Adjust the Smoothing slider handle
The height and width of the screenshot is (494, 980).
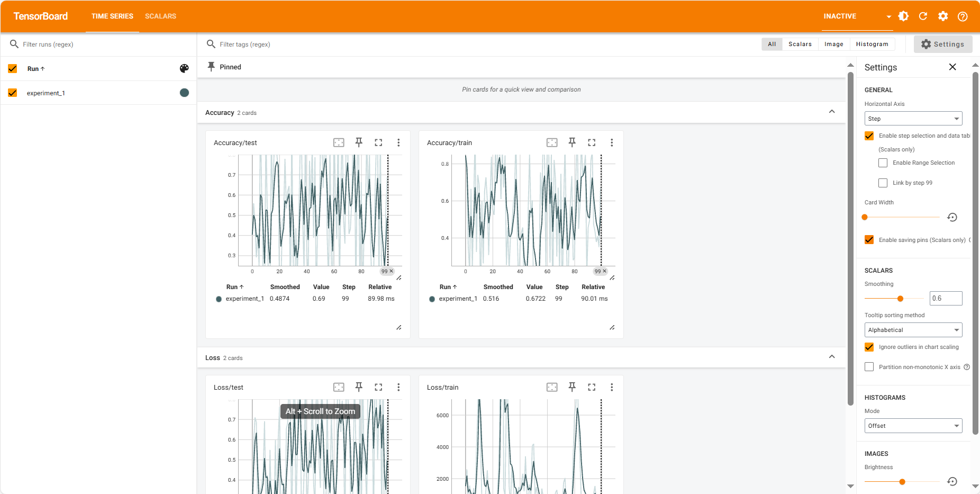pos(900,299)
